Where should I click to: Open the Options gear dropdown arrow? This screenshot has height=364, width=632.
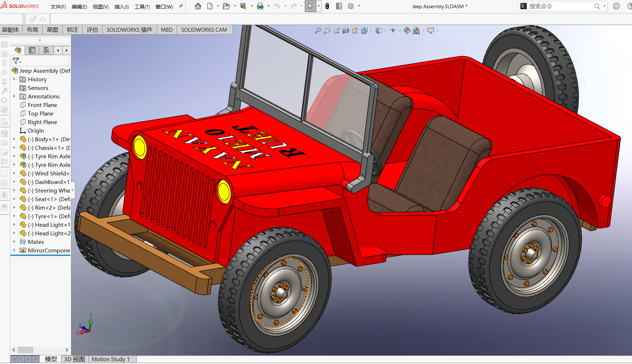coord(359,6)
